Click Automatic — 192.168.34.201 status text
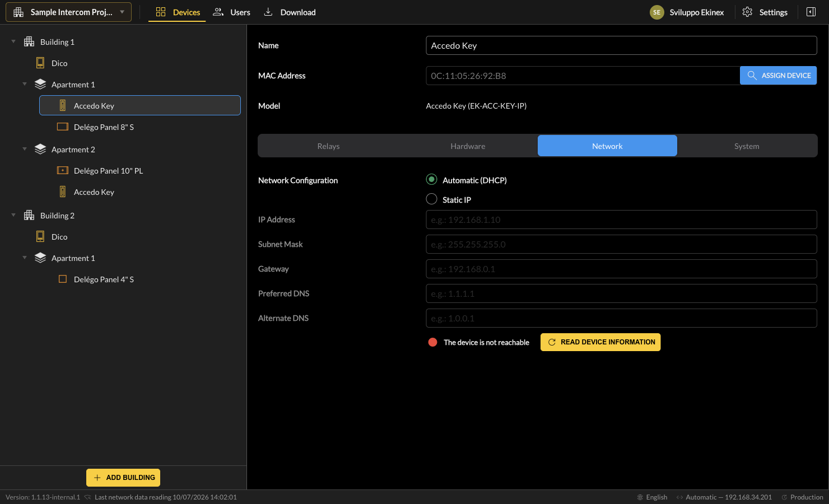The width and height of the screenshot is (829, 504). (728, 497)
